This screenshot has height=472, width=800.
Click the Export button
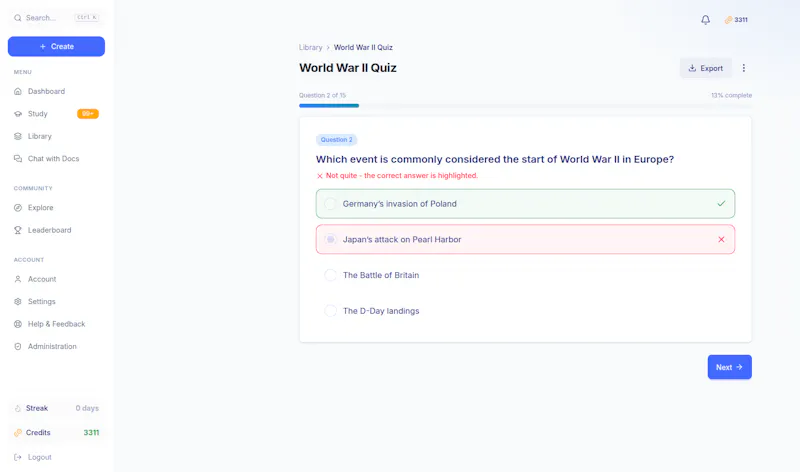[x=706, y=68]
